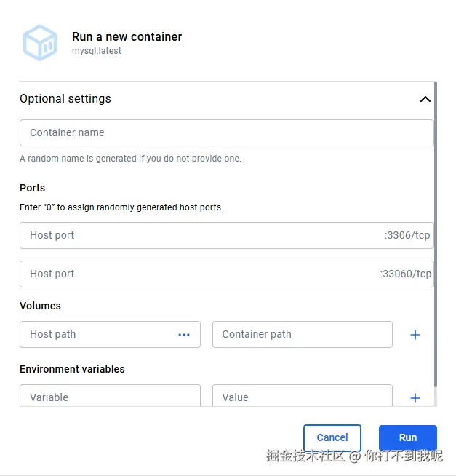The height and width of the screenshot is (476, 456).
Task: Browse for host path with ellipsis icon
Action: point(184,335)
